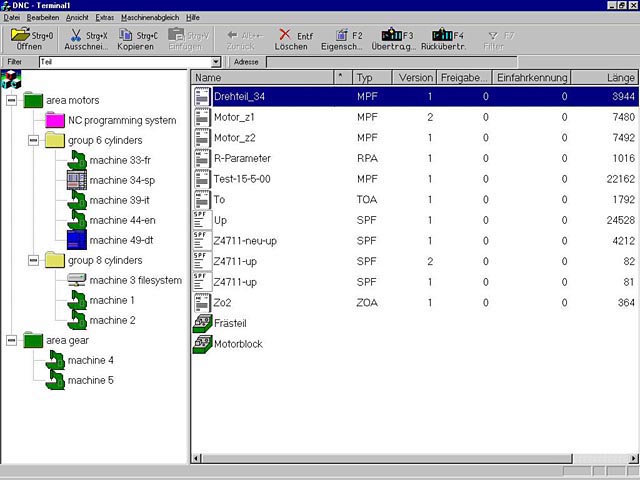Select the machine 39-it tree label
Screen dimensions: 640x480
120,200
